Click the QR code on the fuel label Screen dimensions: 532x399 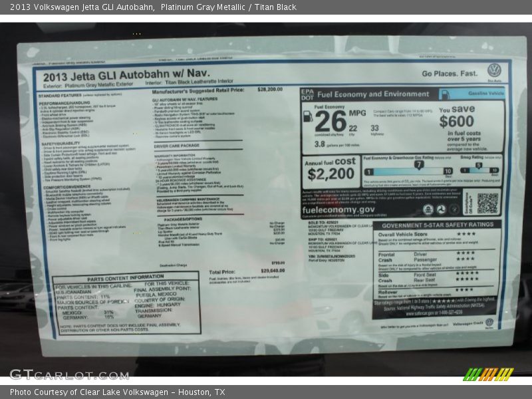click(487, 203)
